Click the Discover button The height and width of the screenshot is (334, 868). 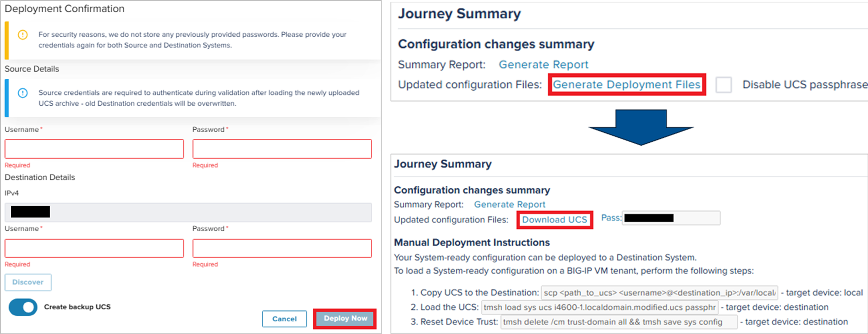[28, 282]
